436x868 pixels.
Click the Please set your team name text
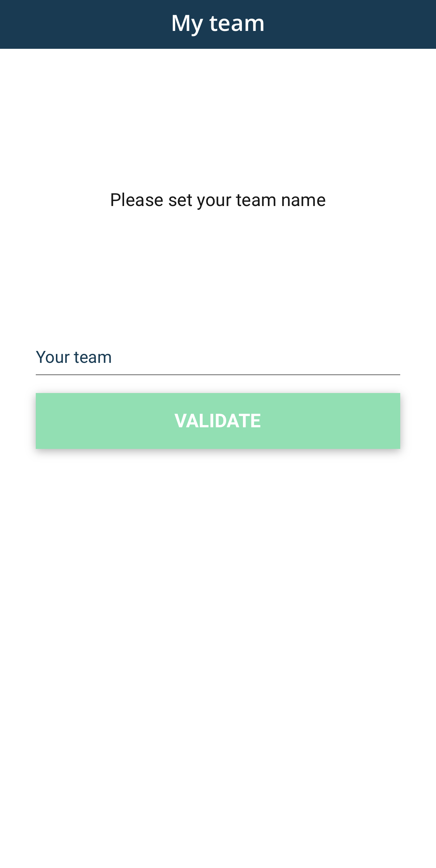coord(218,200)
